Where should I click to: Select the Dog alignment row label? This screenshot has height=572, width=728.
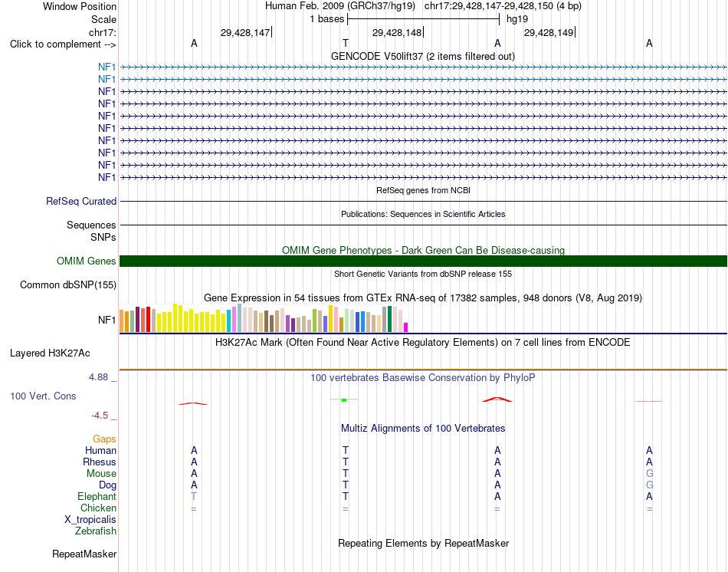[108, 485]
